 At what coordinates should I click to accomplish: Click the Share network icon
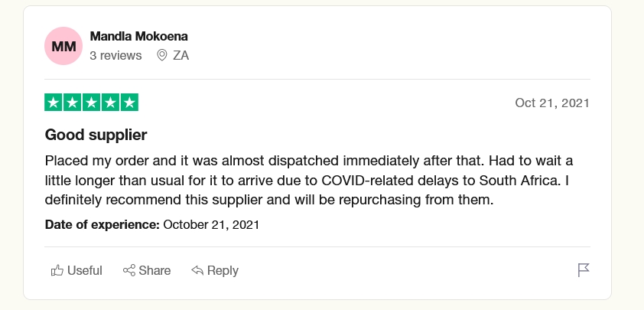(x=129, y=270)
